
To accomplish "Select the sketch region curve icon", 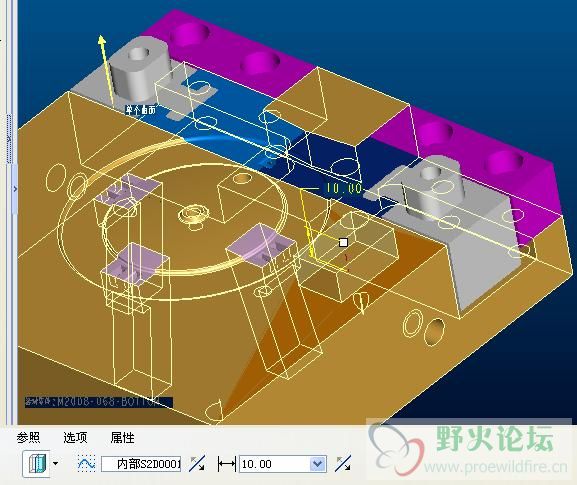I will (x=86, y=463).
